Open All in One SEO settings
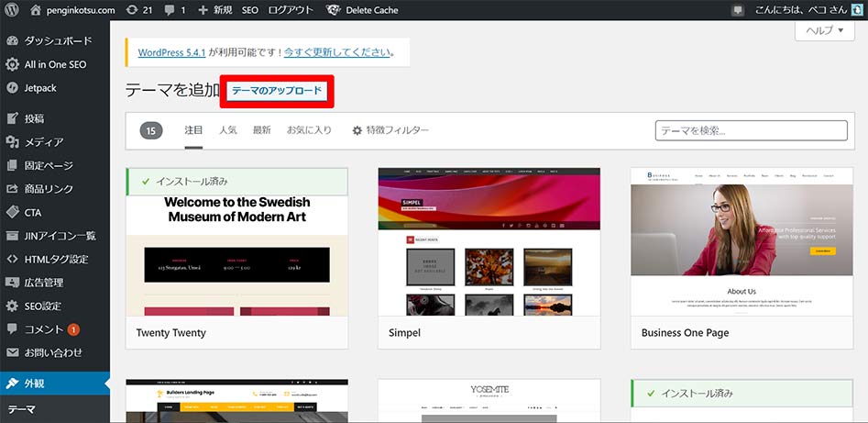Screen dimensions: 868x423 (55, 64)
